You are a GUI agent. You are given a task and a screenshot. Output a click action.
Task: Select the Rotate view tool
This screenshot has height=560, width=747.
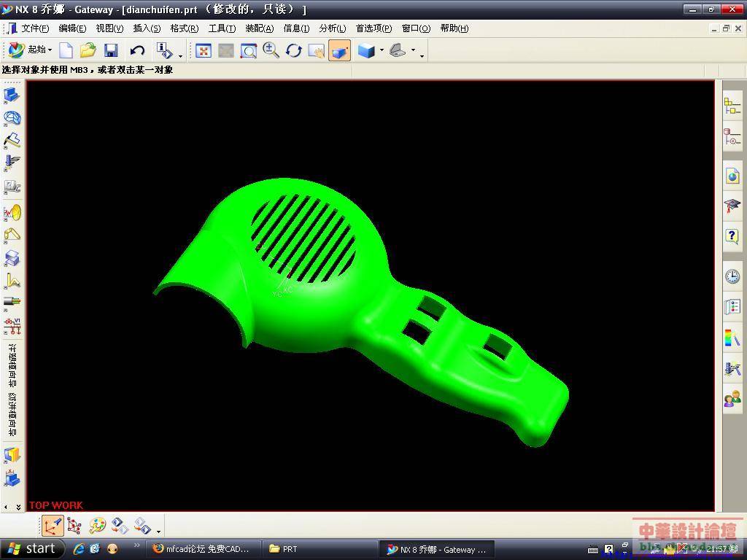point(294,50)
